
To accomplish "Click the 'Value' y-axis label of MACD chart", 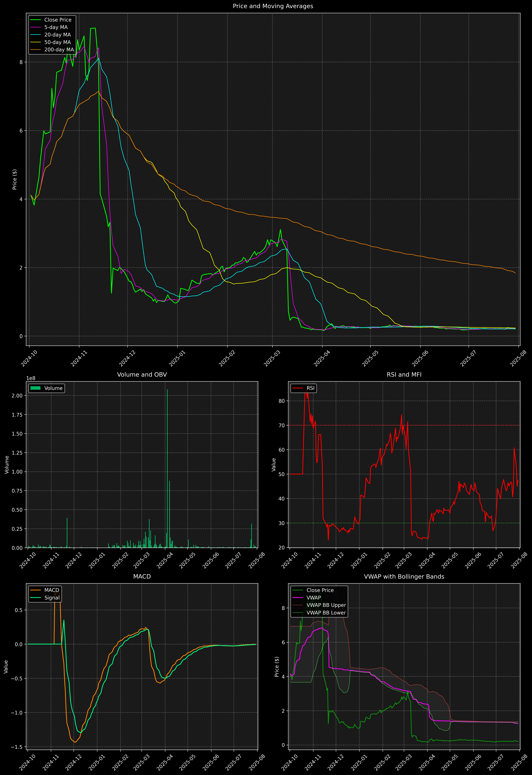I will tap(6, 667).
